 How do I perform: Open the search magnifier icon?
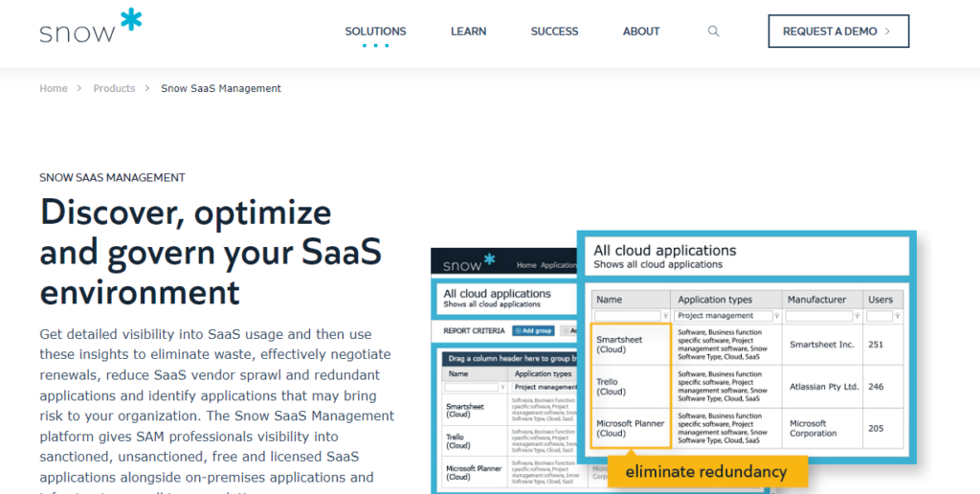pos(713,32)
